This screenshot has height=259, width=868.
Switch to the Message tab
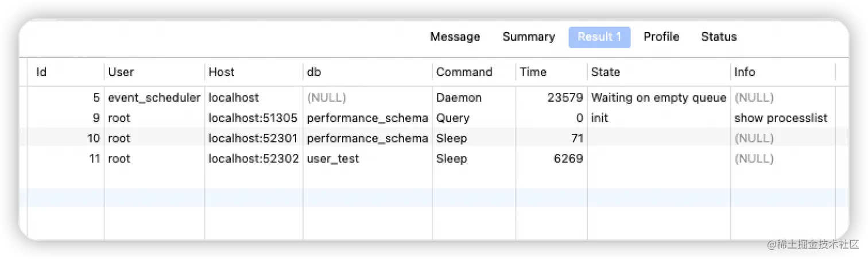(455, 37)
